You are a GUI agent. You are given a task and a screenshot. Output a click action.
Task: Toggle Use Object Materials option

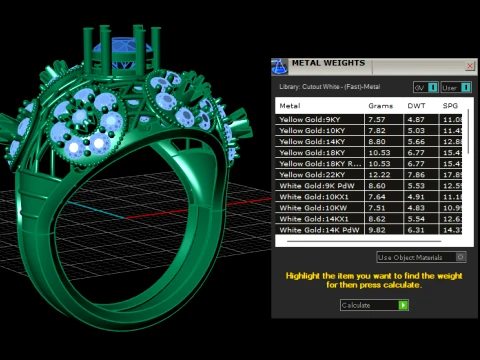[x=421, y=257]
